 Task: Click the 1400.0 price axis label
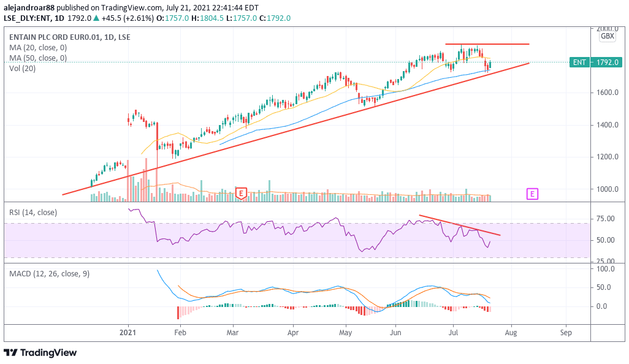(608, 124)
